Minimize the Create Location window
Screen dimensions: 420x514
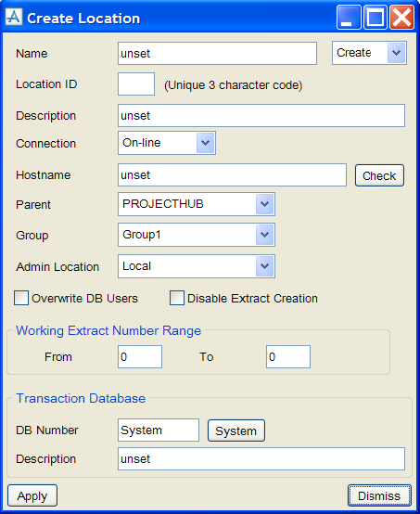[x=349, y=18]
